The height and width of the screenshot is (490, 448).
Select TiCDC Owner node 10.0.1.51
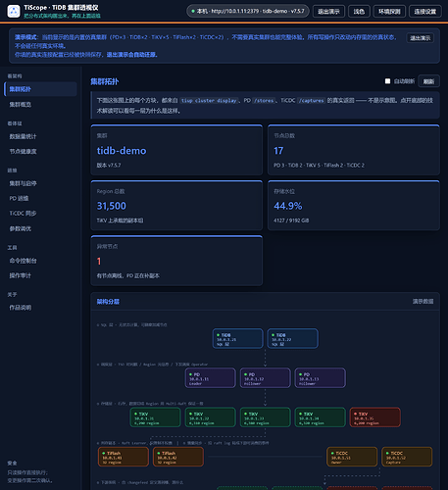click(x=352, y=457)
